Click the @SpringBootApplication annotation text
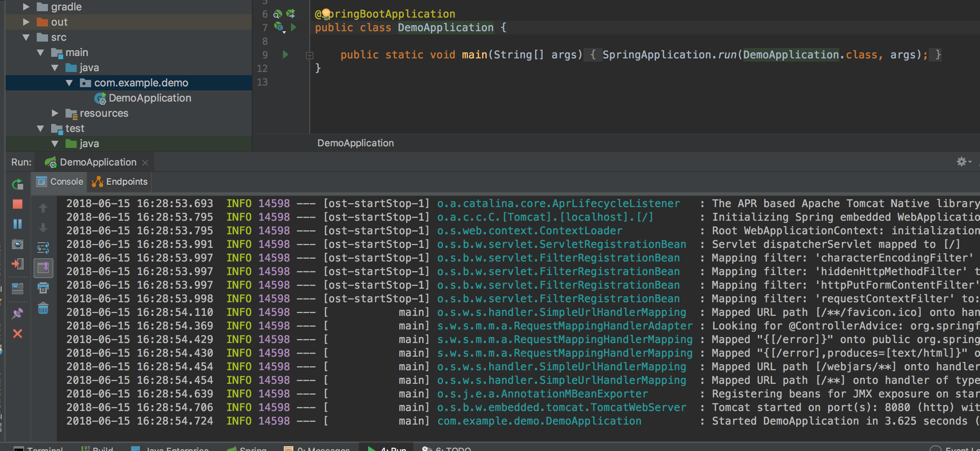The height and width of the screenshot is (451, 980). [x=385, y=14]
